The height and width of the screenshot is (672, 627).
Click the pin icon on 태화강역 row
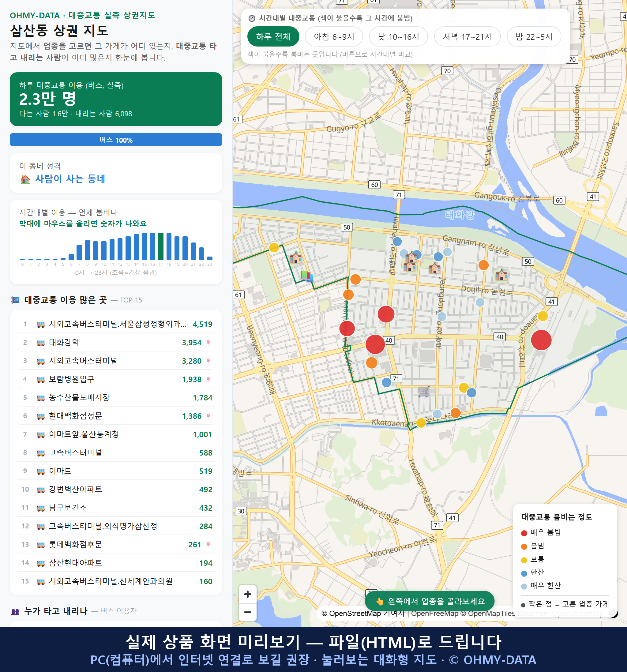tap(208, 343)
